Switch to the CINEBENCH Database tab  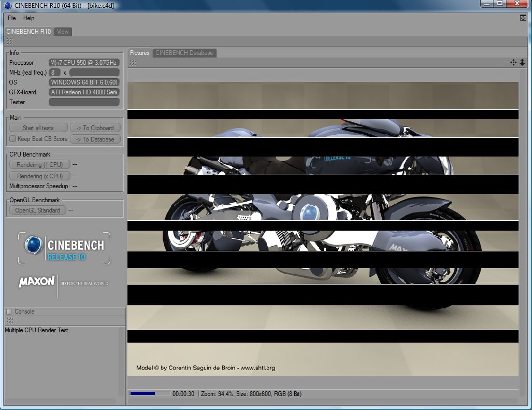[x=184, y=53]
